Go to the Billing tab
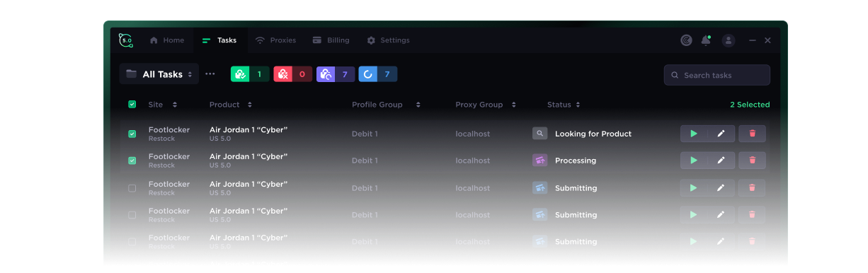This screenshot has width=868, height=273. [331, 40]
